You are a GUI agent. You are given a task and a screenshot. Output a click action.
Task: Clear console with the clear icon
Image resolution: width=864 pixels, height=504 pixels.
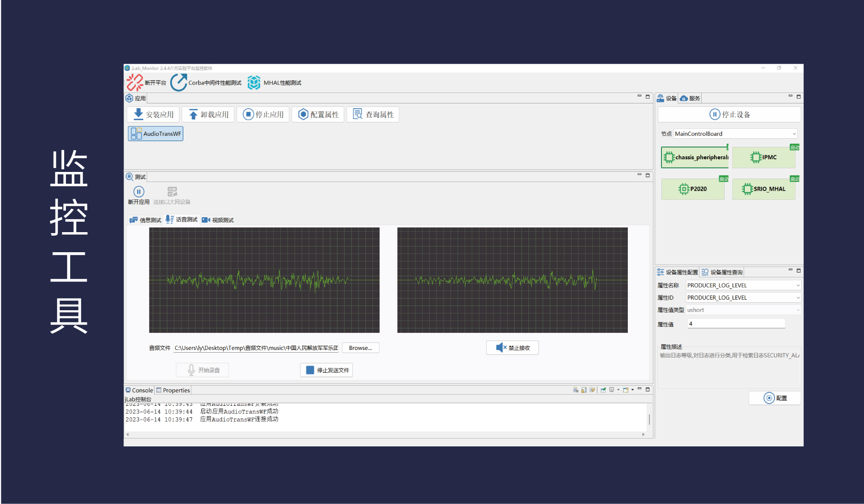click(x=576, y=390)
